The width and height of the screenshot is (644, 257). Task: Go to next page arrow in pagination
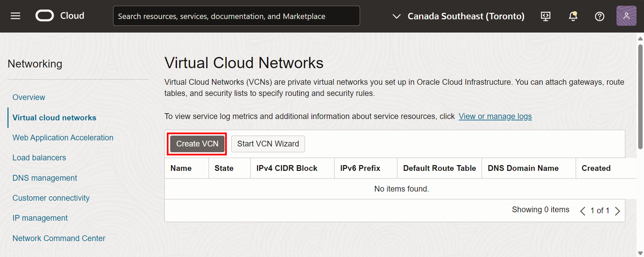(617, 211)
